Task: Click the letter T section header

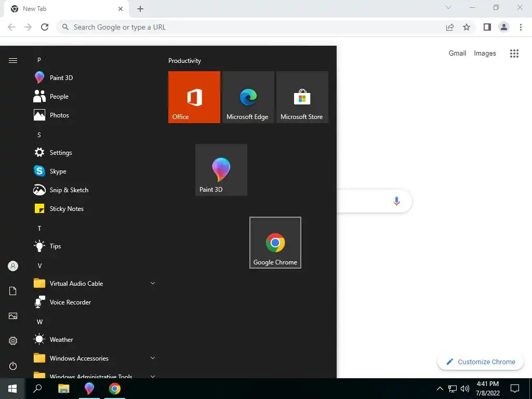Action: (x=39, y=229)
